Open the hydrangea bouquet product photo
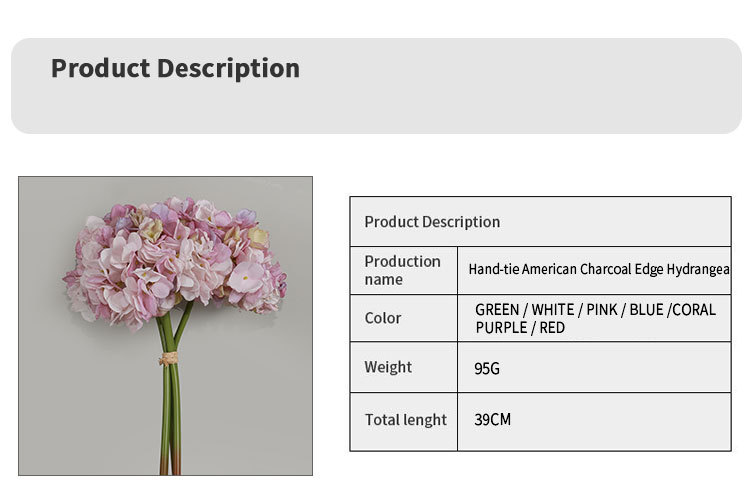 tap(165, 325)
